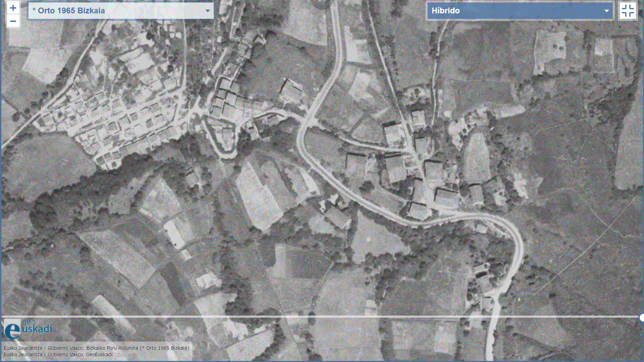This screenshot has width=644, height=362.
Task: Click the pale walled plot in the upper right
Action: coord(550,50)
